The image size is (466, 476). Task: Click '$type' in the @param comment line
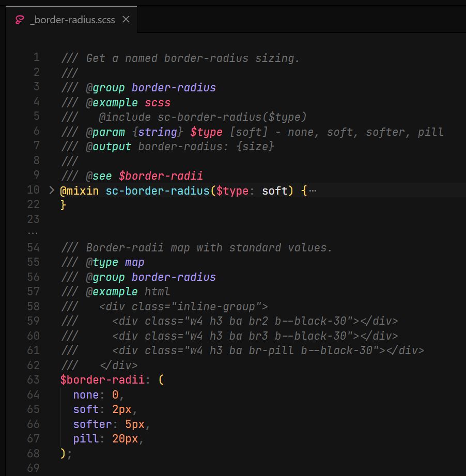pyautogui.click(x=206, y=132)
